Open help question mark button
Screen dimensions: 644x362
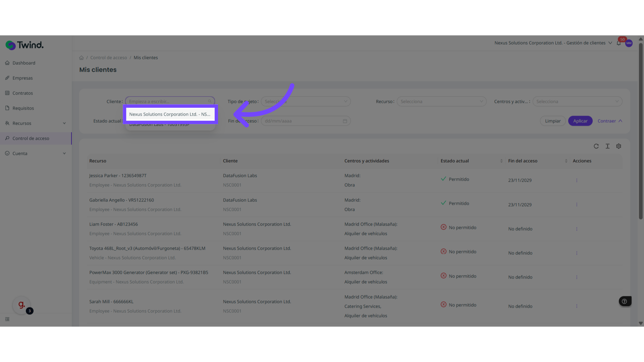[x=625, y=301]
